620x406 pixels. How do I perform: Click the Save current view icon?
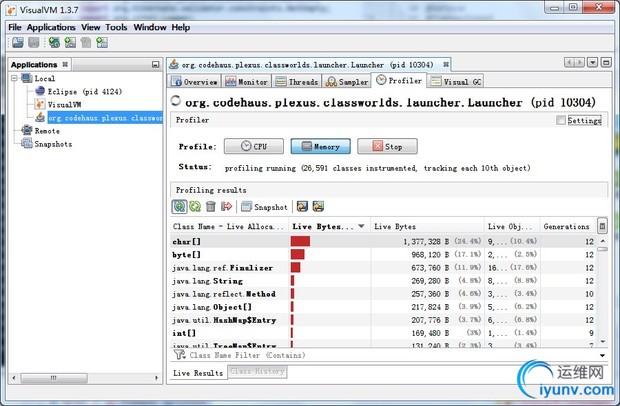318,206
